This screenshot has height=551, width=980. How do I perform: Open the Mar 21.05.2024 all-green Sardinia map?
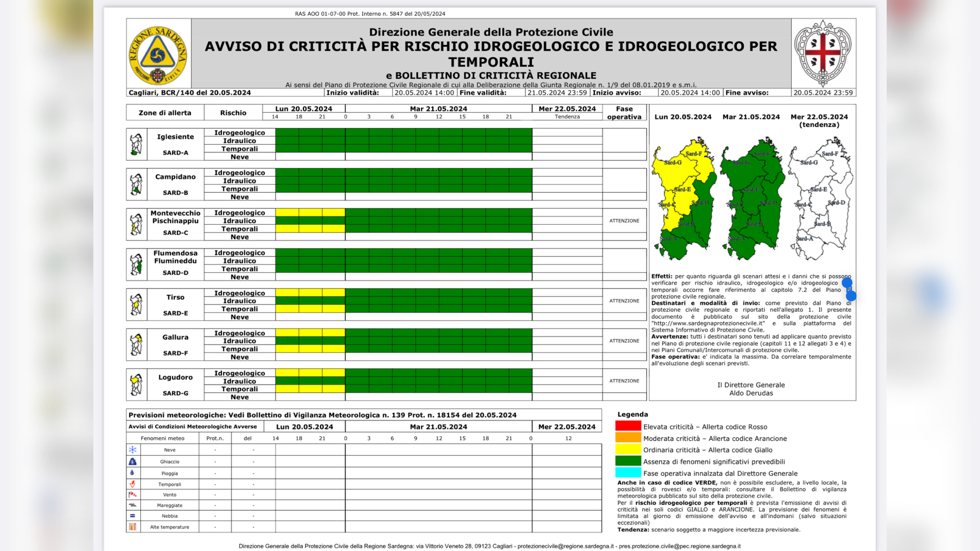click(753, 198)
